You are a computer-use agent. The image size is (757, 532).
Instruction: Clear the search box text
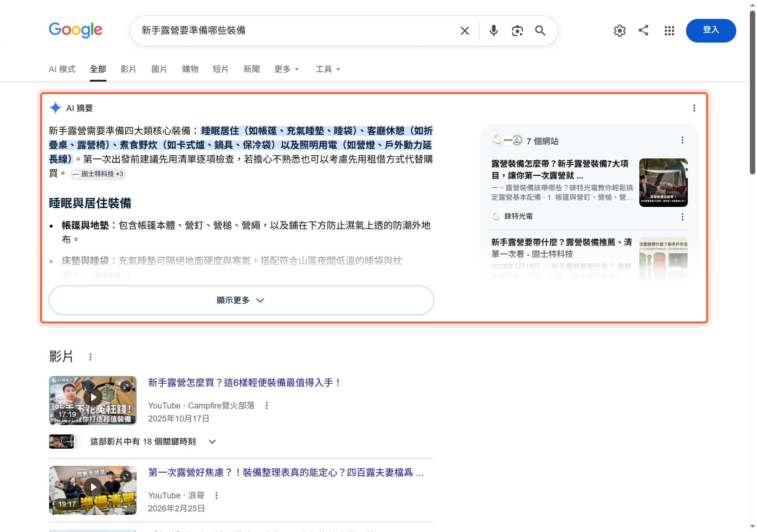465,31
